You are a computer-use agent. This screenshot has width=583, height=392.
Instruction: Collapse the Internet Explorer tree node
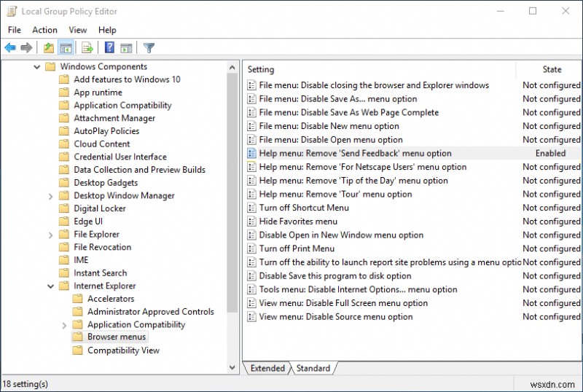tap(50, 286)
